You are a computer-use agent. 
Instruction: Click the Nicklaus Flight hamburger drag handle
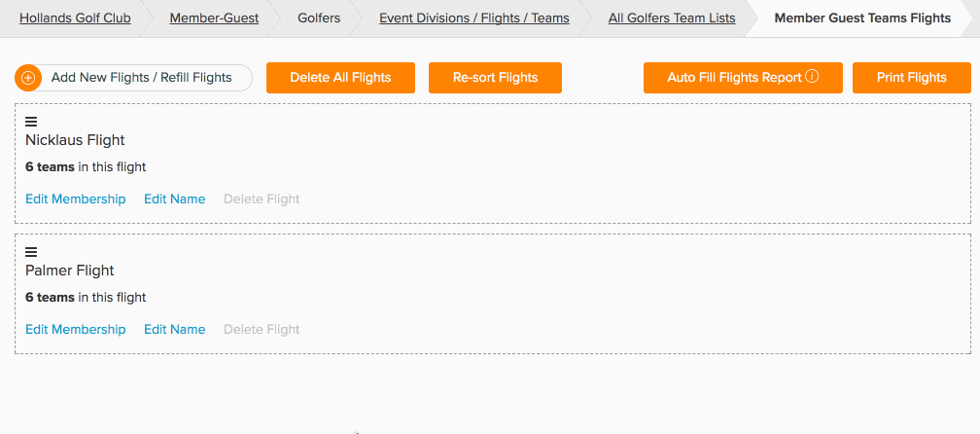[x=31, y=122]
